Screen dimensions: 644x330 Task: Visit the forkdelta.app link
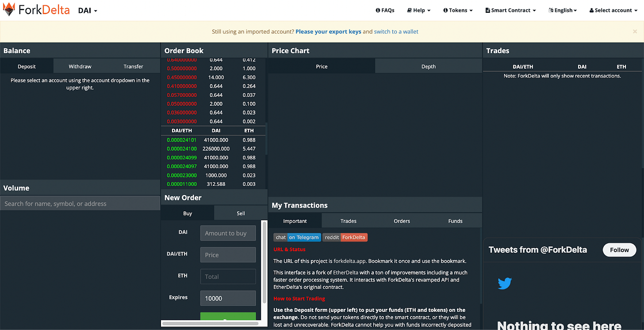[350, 261]
